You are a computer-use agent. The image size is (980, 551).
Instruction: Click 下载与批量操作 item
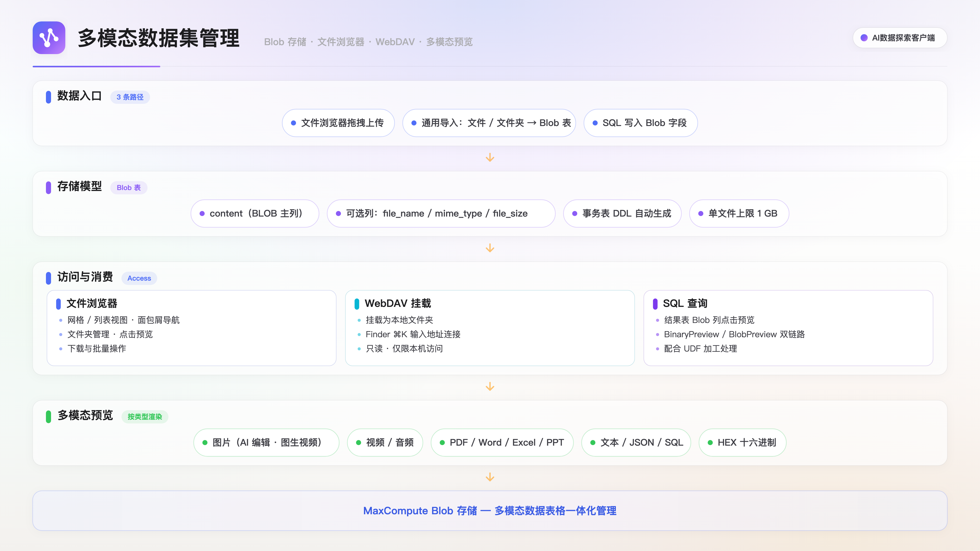(97, 348)
